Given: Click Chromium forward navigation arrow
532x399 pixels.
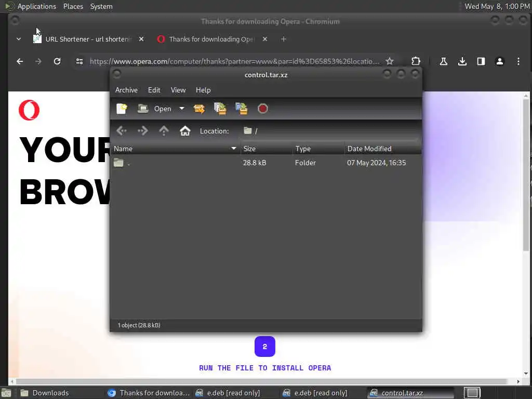Looking at the screenshot, I should 38,61.
